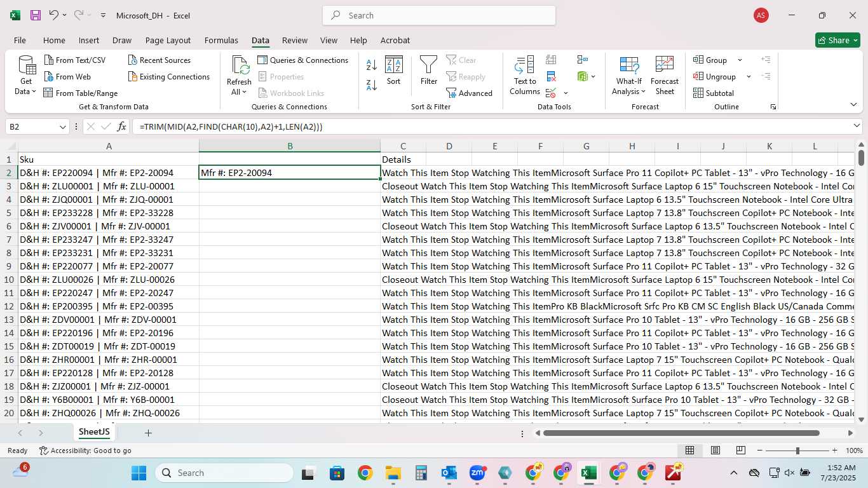This screenshot has width=868, height=488.
Task: Click the Save icon in title bar
Action: [36, 15]
